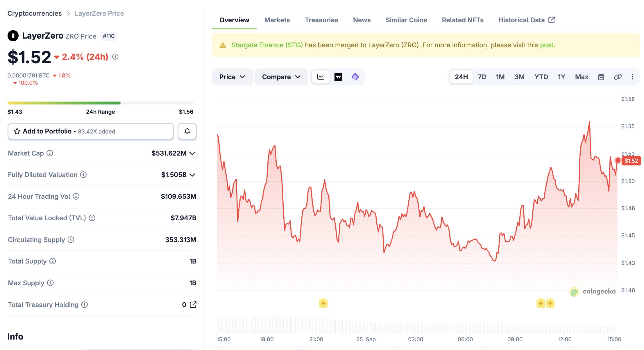Viewport: 644px width, 350px height.
Task: Click the star icon in Add to Portfolio
Action: click(17, 131)
